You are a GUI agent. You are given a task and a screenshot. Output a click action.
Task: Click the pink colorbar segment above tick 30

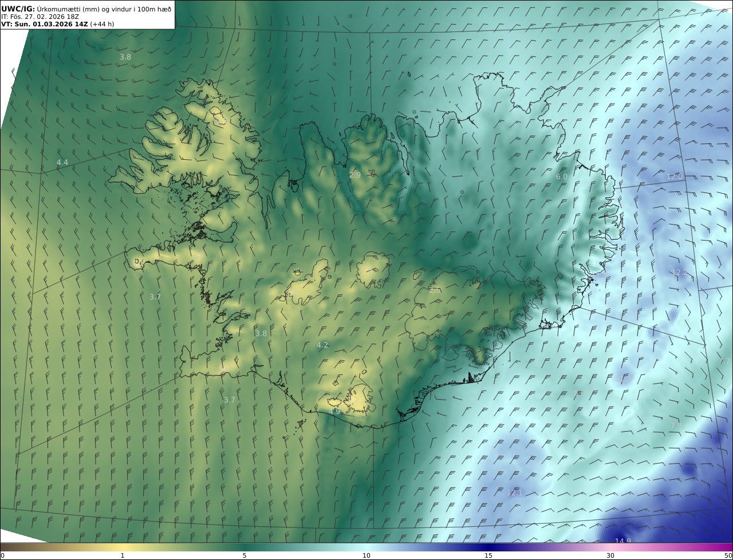[610, 547]
